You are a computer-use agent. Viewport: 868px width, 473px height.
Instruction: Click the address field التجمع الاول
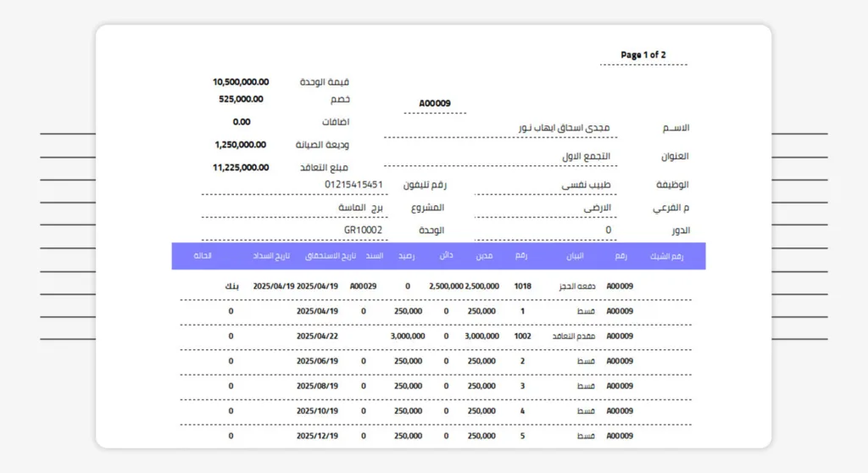586,157
